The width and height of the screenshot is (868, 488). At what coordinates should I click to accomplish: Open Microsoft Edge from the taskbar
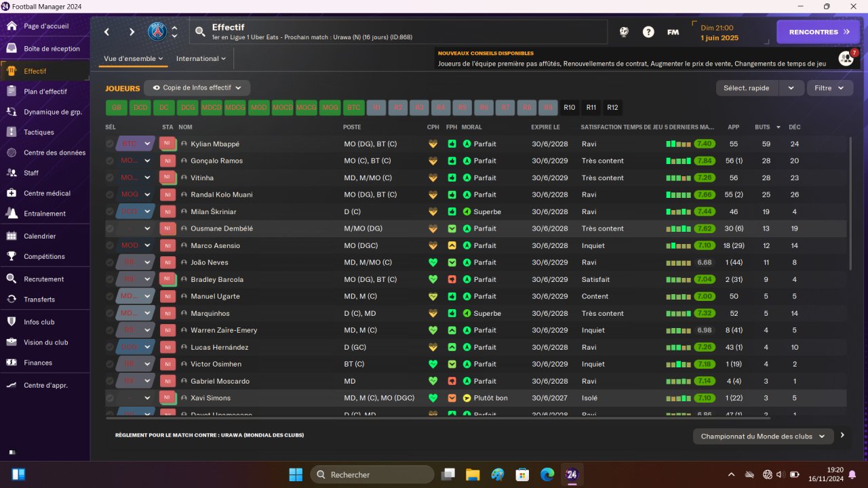pos(547,474)
